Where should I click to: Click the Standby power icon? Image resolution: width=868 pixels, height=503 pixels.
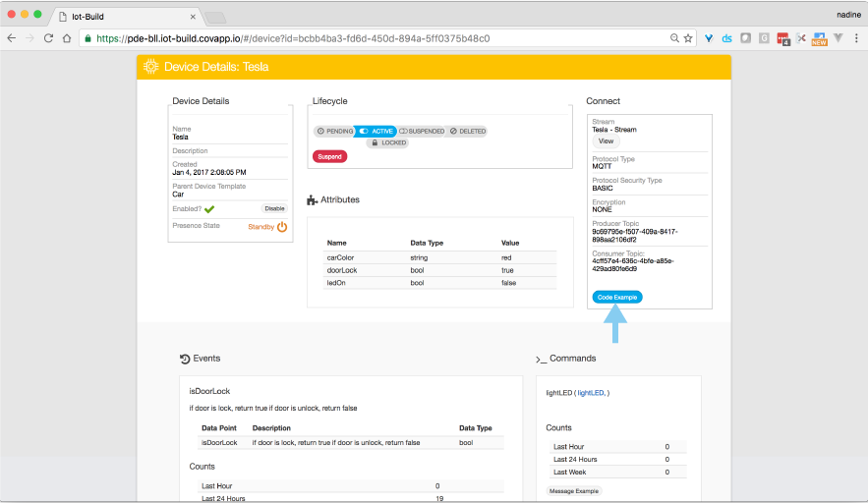[x=282, y=227]
